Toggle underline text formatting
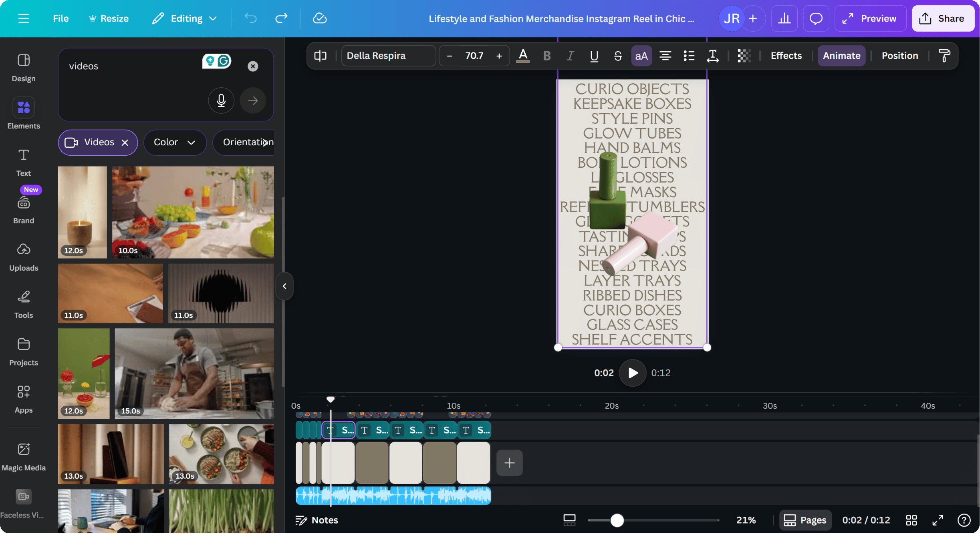The width and height of the screenshot is (980, 534). pos(594,56)
